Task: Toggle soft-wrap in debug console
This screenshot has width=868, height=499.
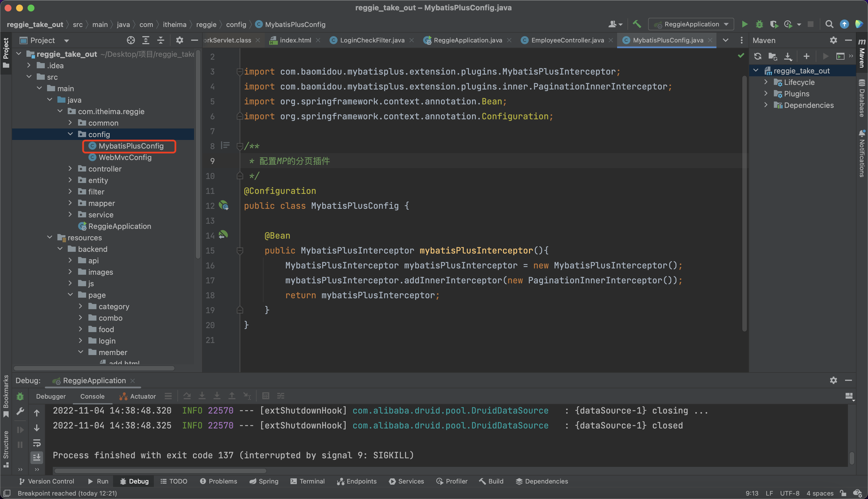Action: pyautogui.click(x=37, y=443)
